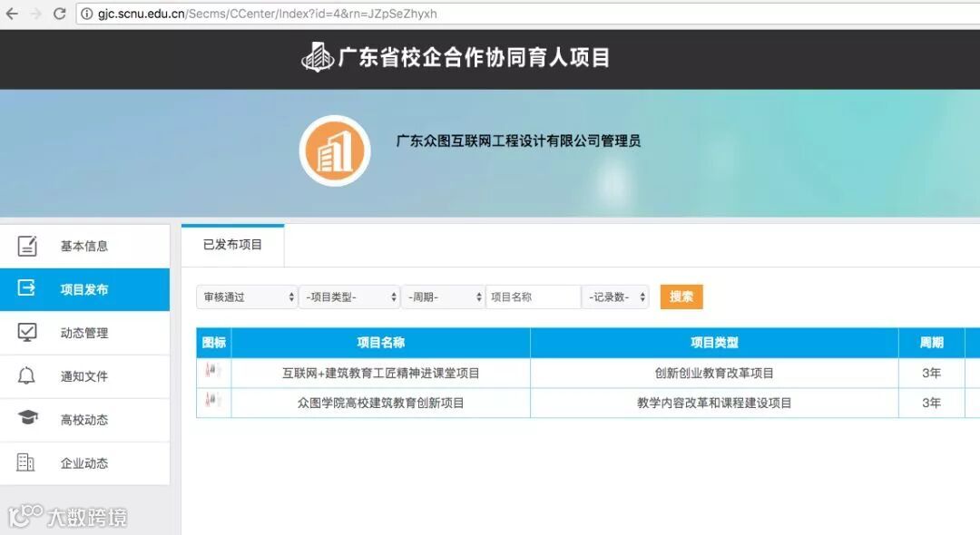Image resolution: width=980 pixels, height=535 pixels.
Task: Click the header title 广东省校企合作协同育人项目
Action: pos(474,57)
